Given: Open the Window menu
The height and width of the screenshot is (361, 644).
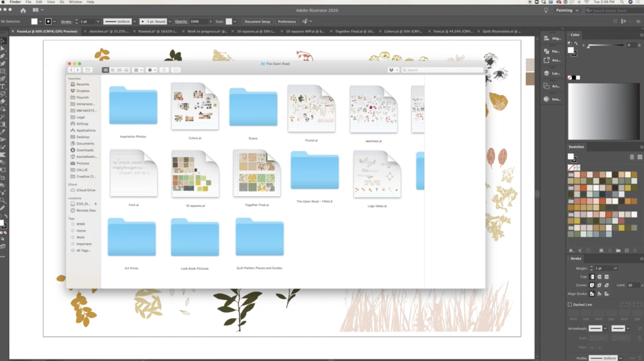Looking at the screenshot, I should [75, 2].
